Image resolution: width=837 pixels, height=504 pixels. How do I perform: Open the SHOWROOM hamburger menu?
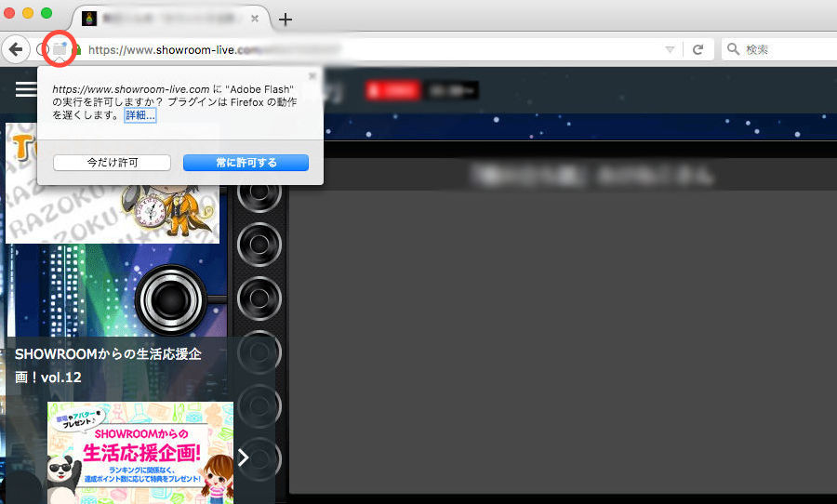[x=26, y=89]
